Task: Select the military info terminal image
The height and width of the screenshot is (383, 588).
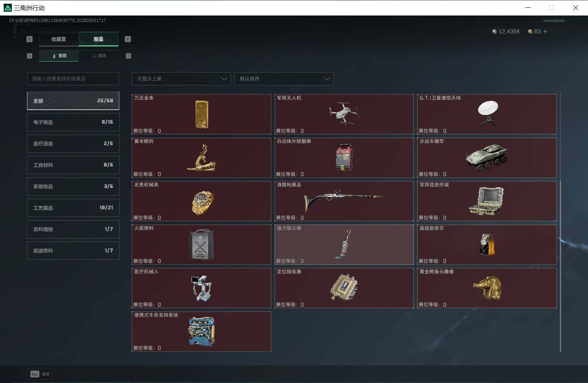Action: point(486,201)
